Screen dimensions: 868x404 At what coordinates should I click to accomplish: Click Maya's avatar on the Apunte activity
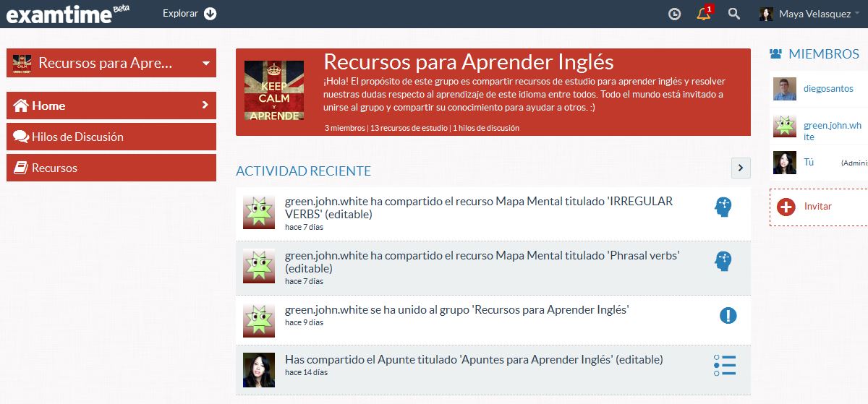(259, 370)
